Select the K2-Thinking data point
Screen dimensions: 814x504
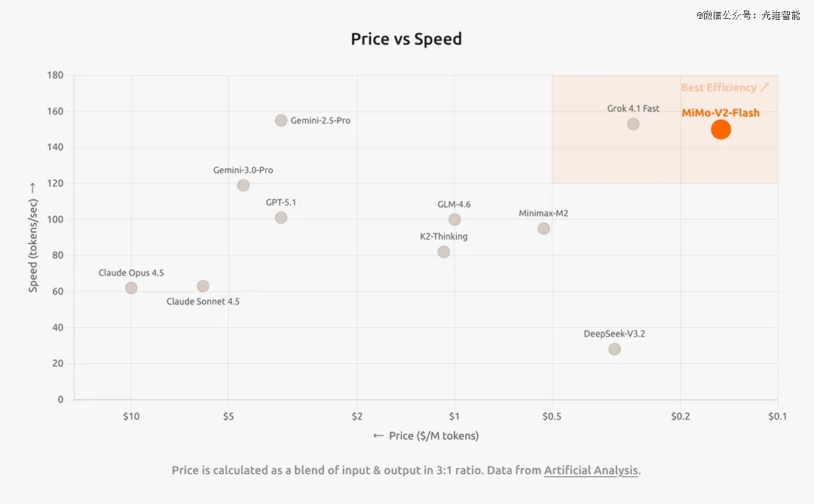click(444, 252)
